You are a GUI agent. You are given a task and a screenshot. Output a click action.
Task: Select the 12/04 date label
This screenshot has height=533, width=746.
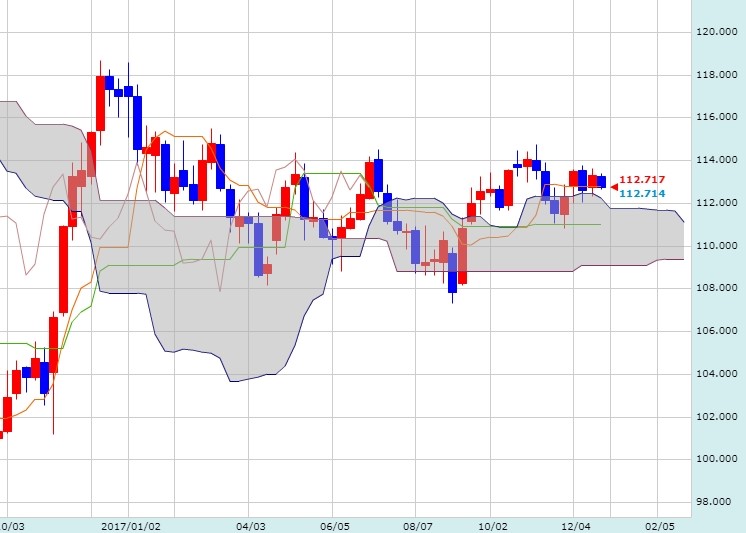576,526
